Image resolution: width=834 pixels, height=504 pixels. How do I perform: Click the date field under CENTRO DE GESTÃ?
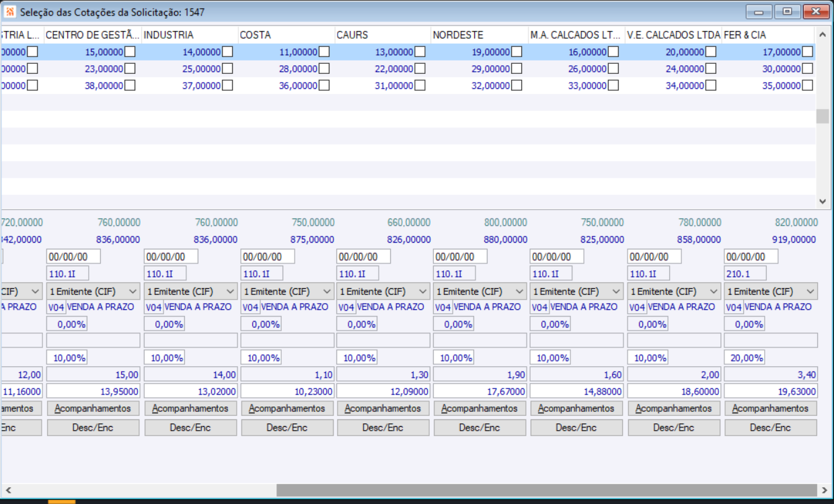(x=73, y=257)
